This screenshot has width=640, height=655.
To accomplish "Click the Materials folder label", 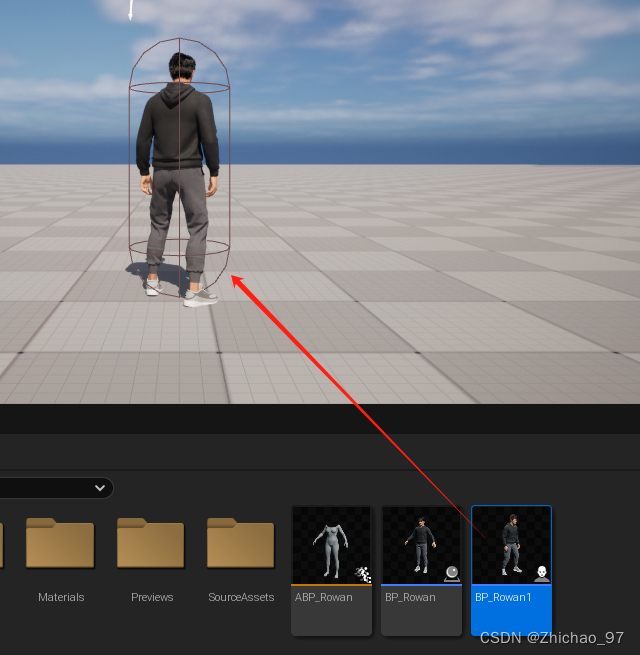I will tap(61, 597).
